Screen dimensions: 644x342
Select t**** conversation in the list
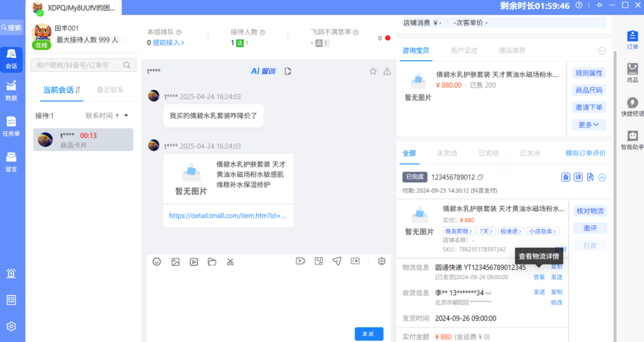click(83, 140)
